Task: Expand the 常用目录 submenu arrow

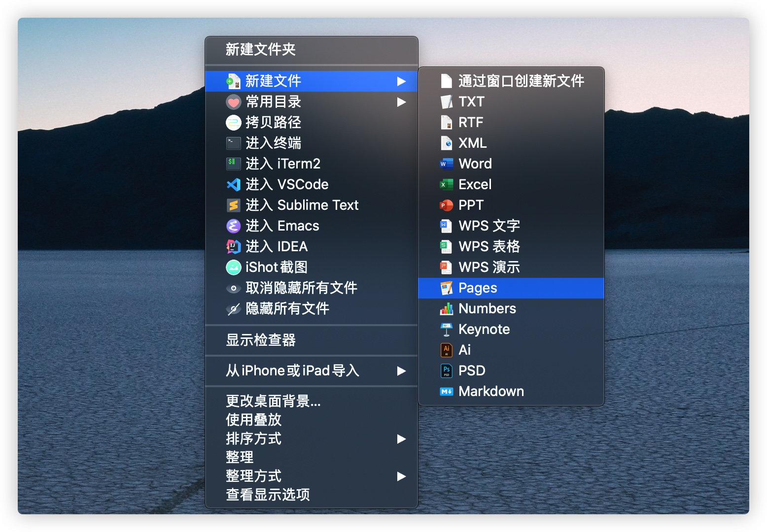Action: click(x=401, y=102)
